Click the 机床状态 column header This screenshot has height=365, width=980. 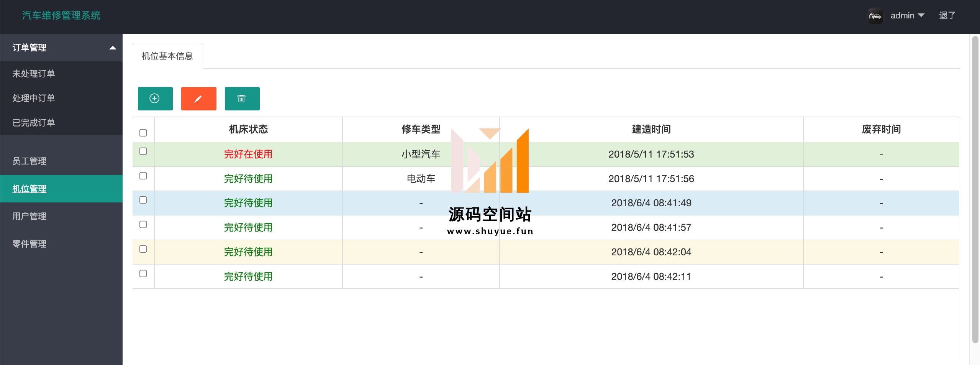pyautogui.click(x=248, y=130)
